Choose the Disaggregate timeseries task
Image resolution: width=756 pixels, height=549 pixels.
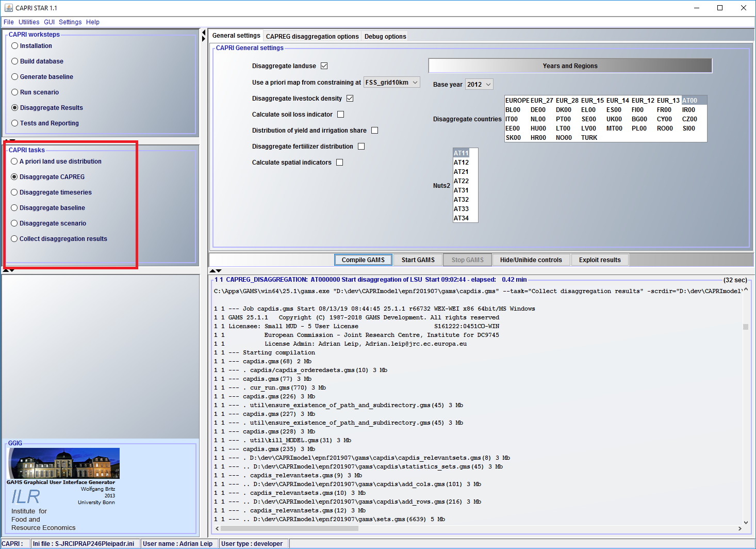[14, 192]
